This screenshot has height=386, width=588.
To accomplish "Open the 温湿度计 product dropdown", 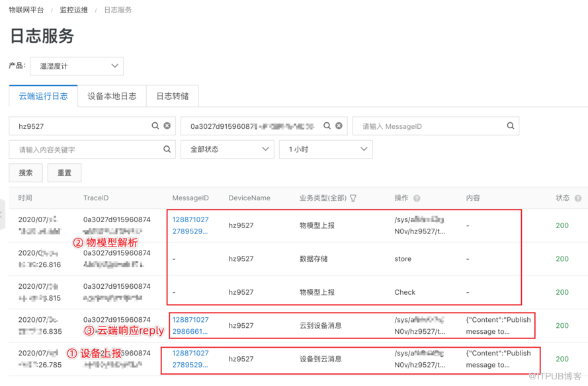I will pyautogui.click(x=77, y=66).
